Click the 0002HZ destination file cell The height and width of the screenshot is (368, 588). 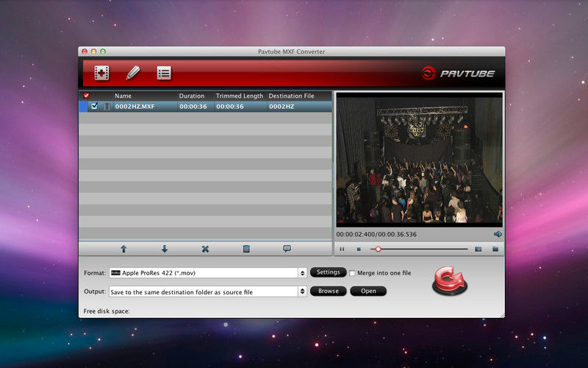click(282, 106)
